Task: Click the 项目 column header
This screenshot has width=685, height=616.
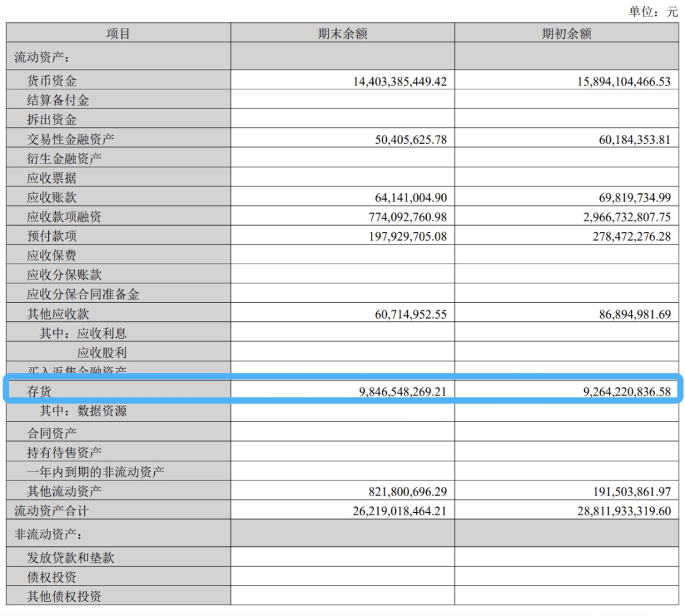Action: pos(118,34)
